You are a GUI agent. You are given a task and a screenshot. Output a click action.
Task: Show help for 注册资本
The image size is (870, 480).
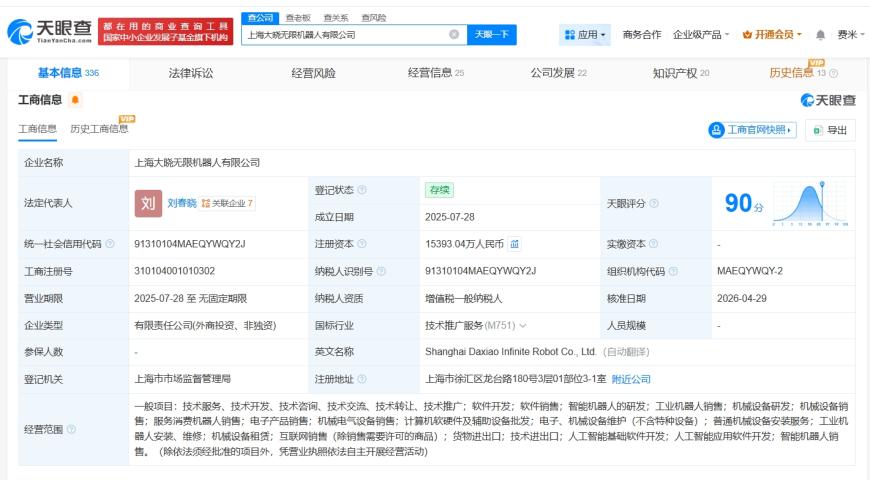click(362, 244)
